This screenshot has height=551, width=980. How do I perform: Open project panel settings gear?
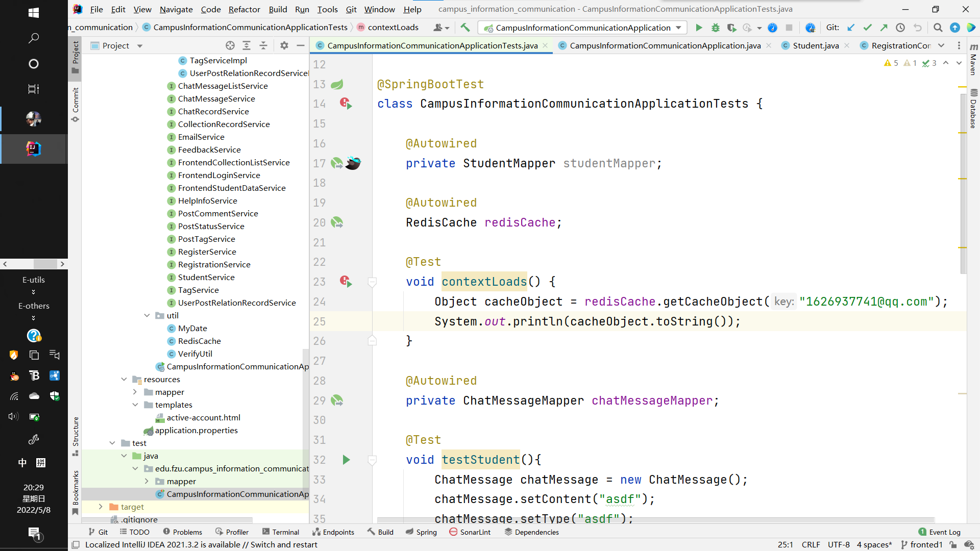(284, 45)
